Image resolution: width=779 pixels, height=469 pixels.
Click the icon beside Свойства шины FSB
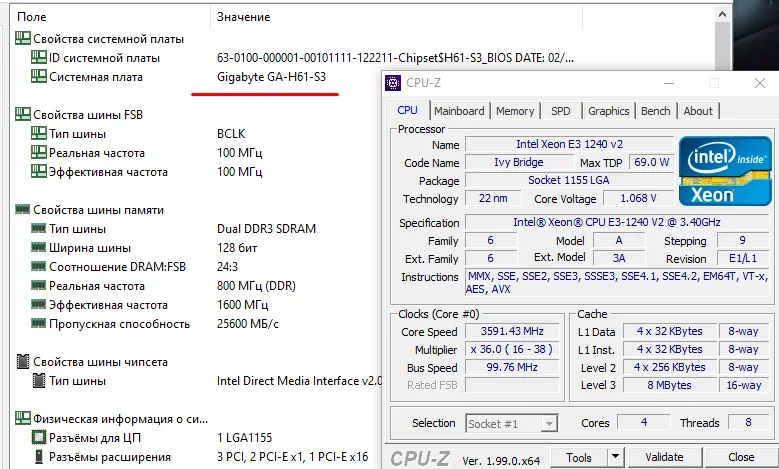pos(22,114)
